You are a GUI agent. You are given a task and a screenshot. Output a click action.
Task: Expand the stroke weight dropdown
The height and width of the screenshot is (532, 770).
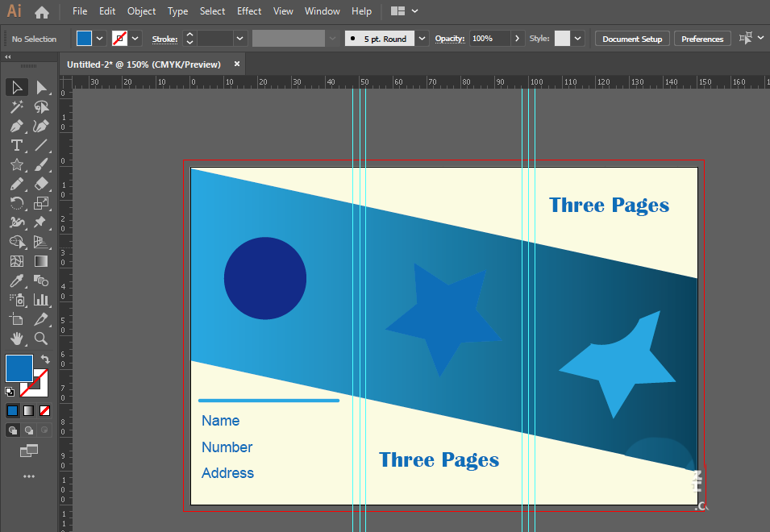(x=239, y=39)
